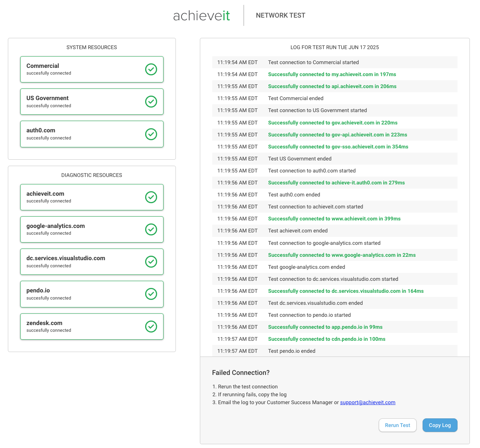Screen dimensions: 480x448
Task: Click log entry for cdn.pendo.io in 100ms
Action: [335, 339]
